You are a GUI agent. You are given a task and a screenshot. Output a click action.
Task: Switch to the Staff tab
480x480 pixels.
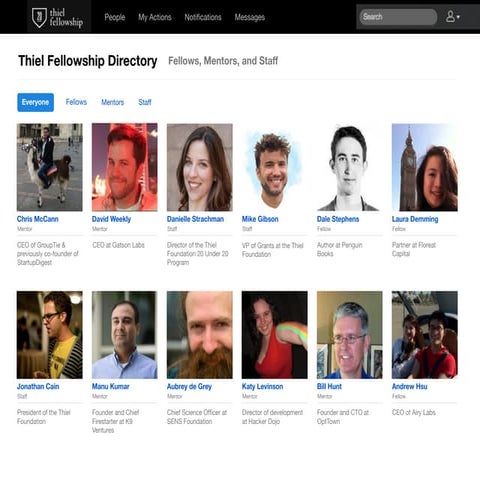pyautogui.click(x=145, y=102)
